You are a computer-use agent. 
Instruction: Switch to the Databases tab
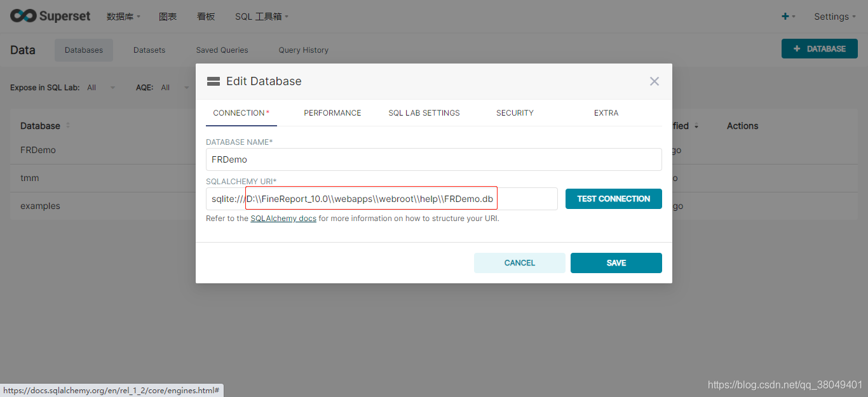(x=84, y=50)
